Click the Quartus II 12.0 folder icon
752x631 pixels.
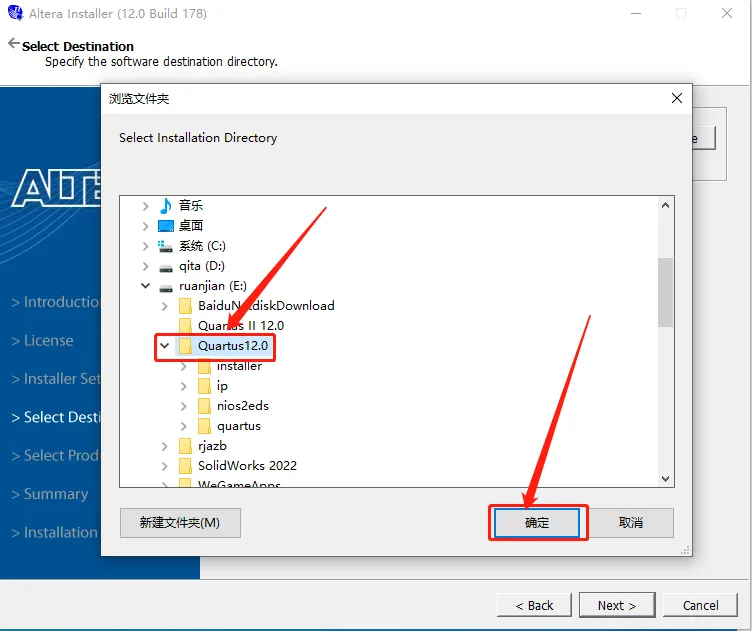(185, 326)
